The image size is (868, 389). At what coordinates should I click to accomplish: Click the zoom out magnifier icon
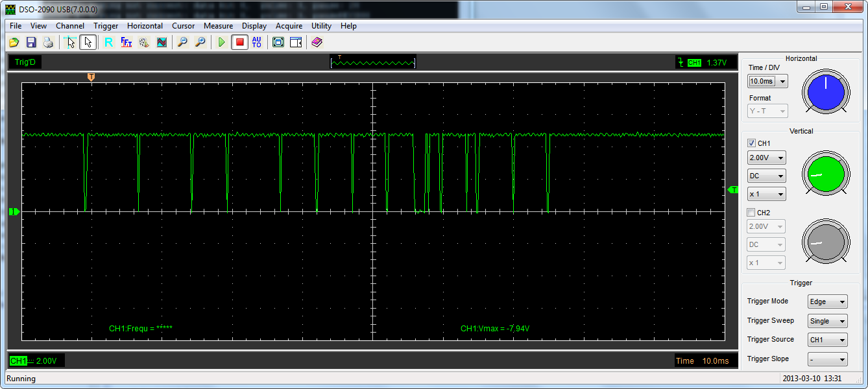(x=183, y=42)
